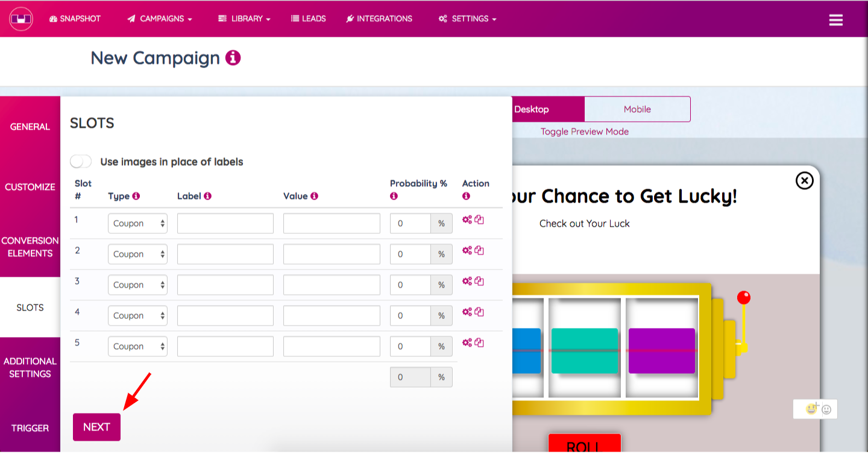Go to the Customize sidebar tab
Image resolution: width=868 pixels, height=454 pixels.
point(30,187)
